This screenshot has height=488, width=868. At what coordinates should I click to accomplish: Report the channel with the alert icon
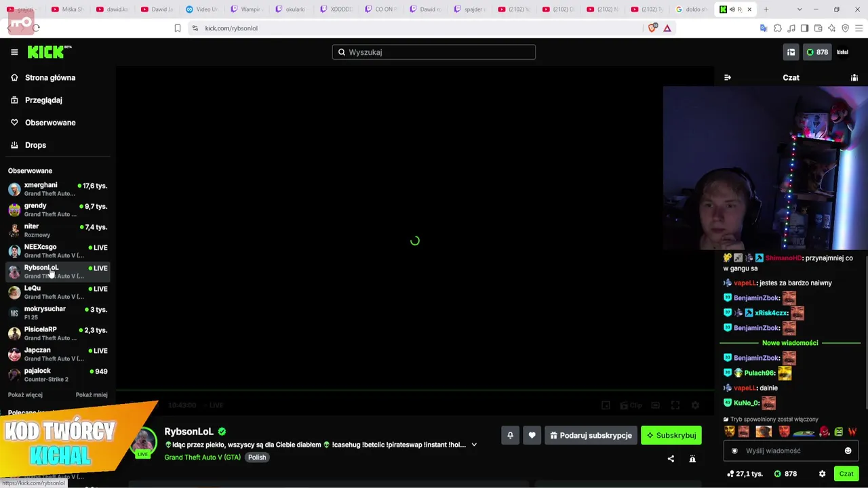coord(692,459)
